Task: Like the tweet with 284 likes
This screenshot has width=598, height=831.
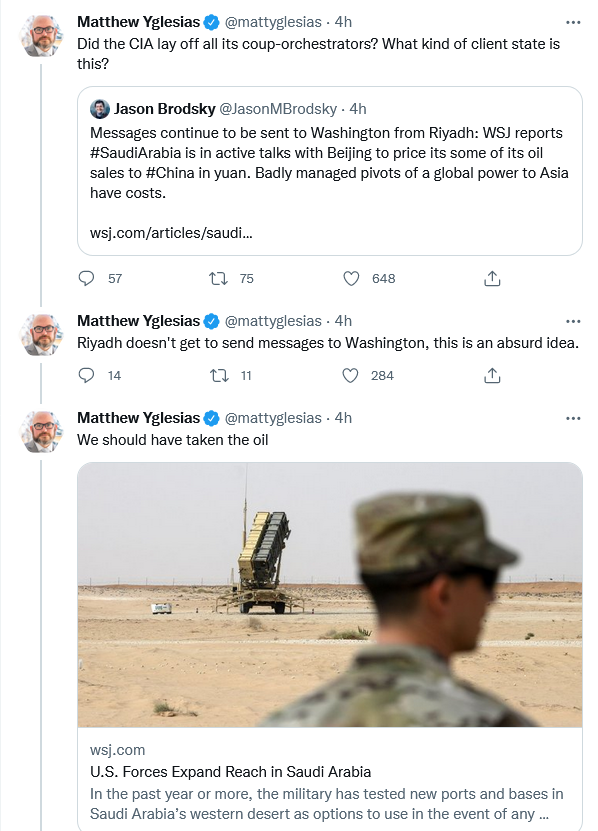Action: coord(350,375)
